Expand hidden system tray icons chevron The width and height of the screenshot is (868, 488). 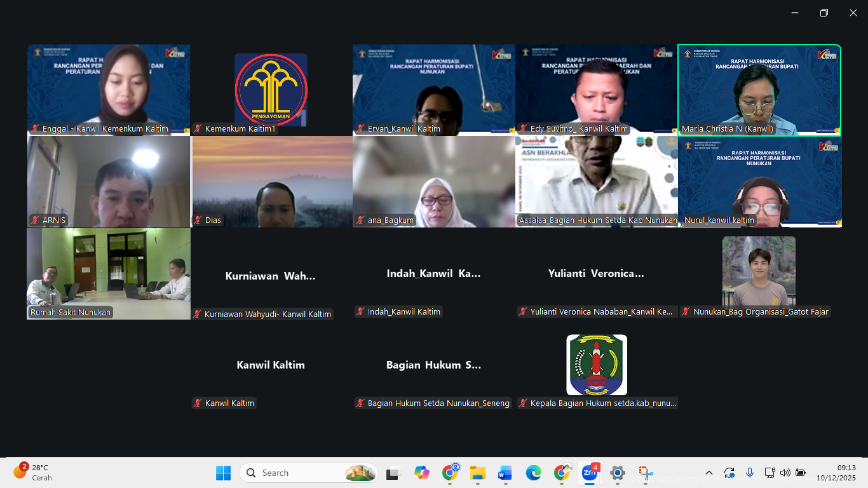[709, 473]
